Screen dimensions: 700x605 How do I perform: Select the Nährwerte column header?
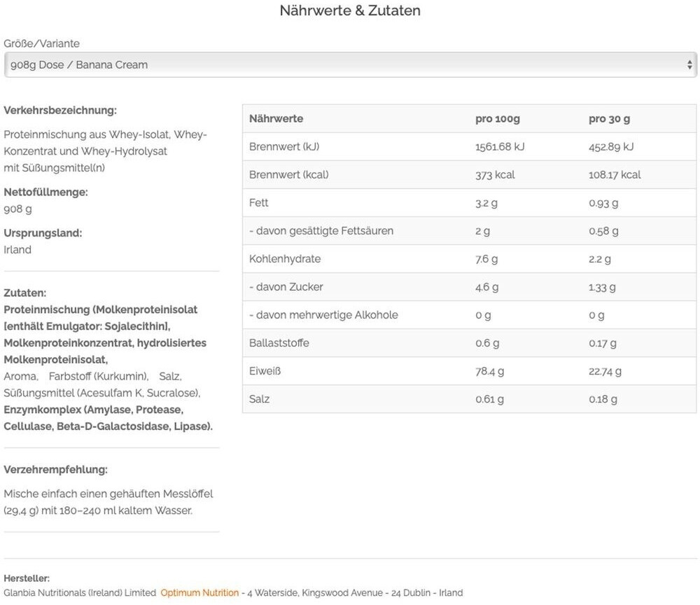(x=276, y=119)
